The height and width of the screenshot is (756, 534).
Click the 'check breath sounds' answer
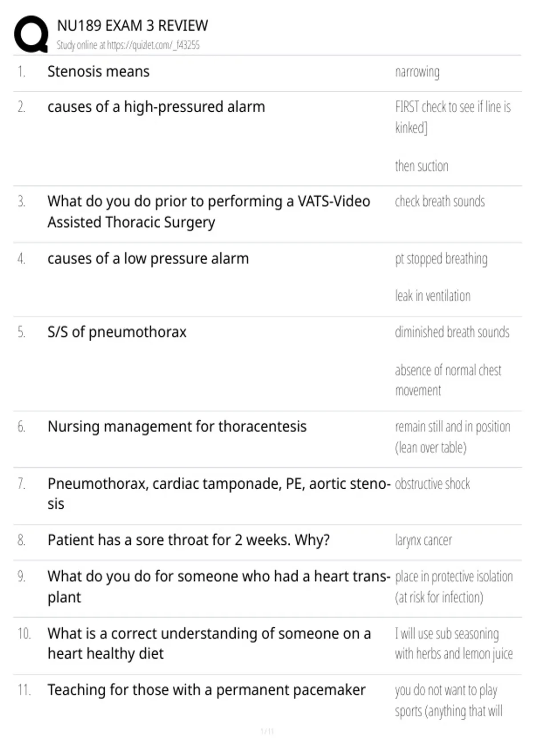pos(440,201)
